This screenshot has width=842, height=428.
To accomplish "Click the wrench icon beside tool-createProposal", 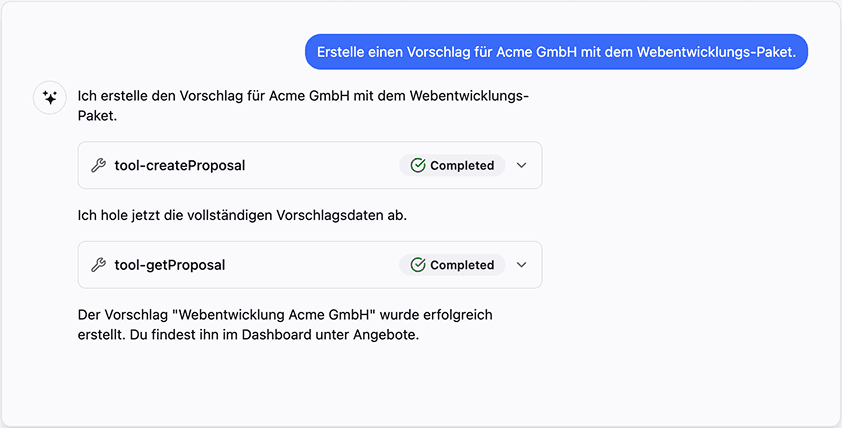I will (98, 166).
